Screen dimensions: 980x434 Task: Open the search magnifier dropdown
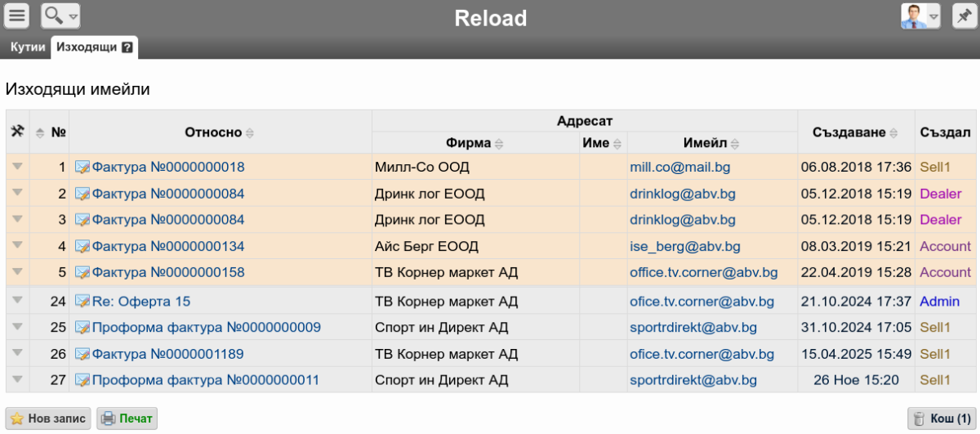click(x=60, y=16)
